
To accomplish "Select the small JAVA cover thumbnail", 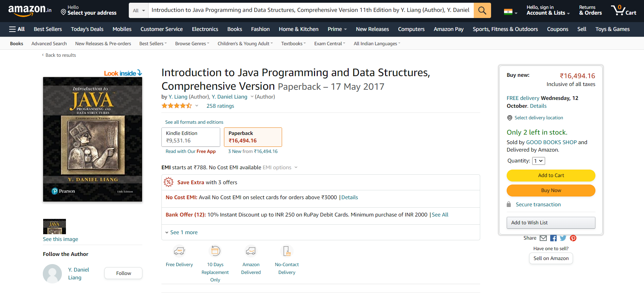I will pos(54,226).
